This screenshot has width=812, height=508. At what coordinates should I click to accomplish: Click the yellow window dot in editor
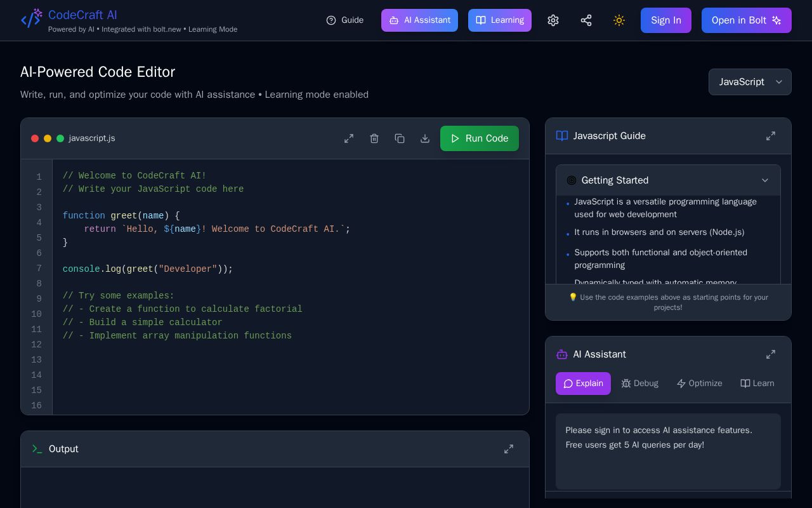(x=48, y=138)
